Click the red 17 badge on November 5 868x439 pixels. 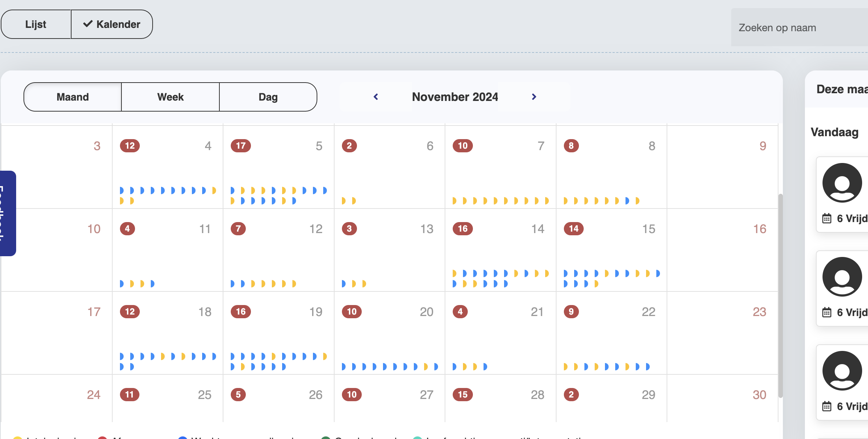click(241, 146)
